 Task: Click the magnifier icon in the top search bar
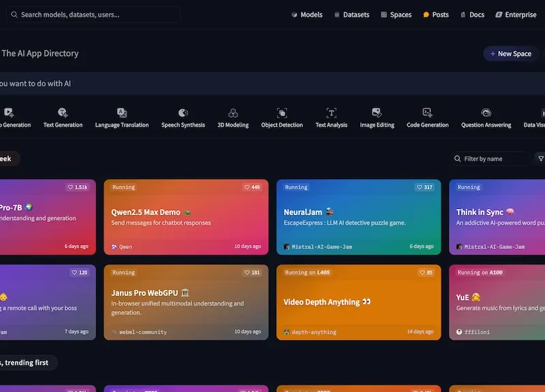pyautogui.click(x=14, y=14)
